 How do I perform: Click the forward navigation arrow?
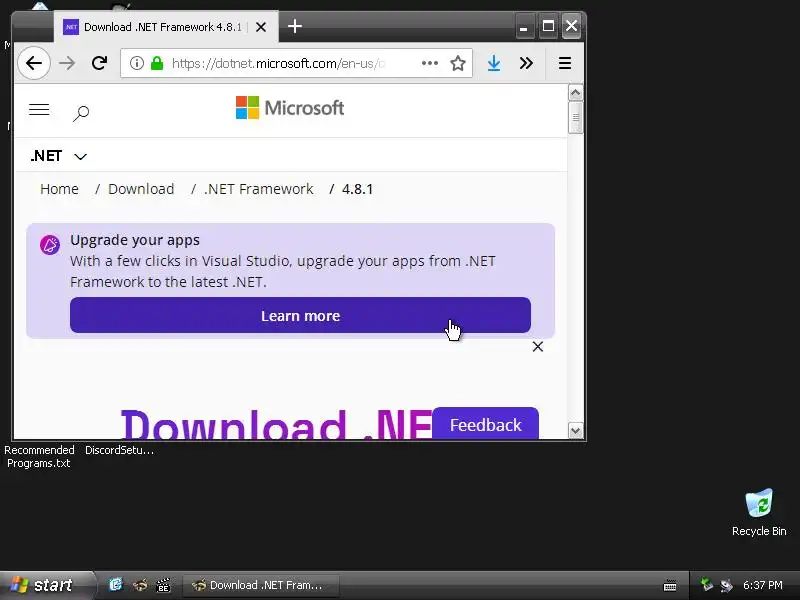(67, 63)
